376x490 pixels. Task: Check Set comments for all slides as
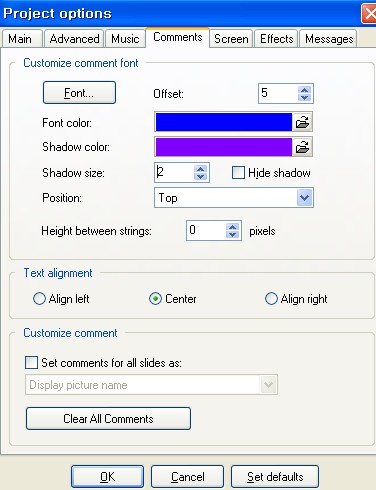[31, 362]
